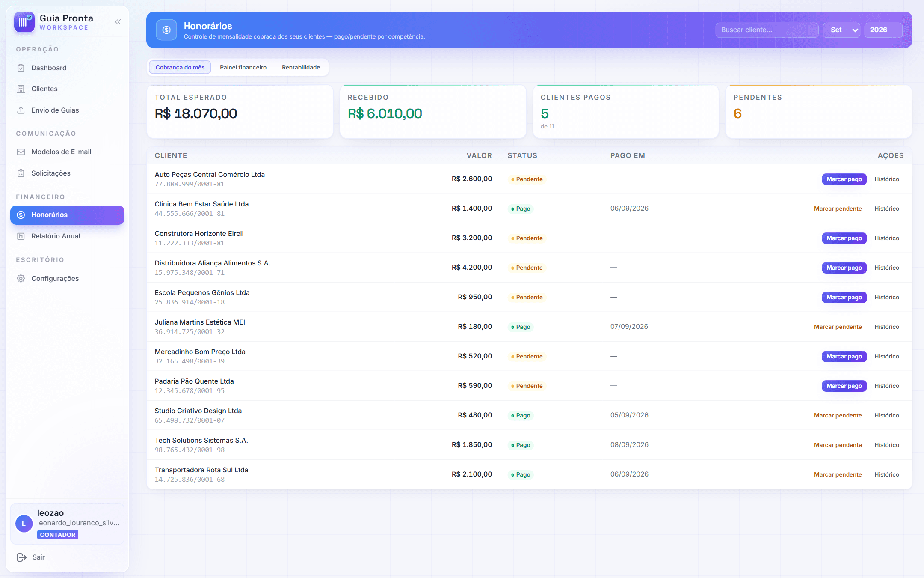Click the CLIENTE column header
This screenshot has width=924, height=578.
pos(171,155)
